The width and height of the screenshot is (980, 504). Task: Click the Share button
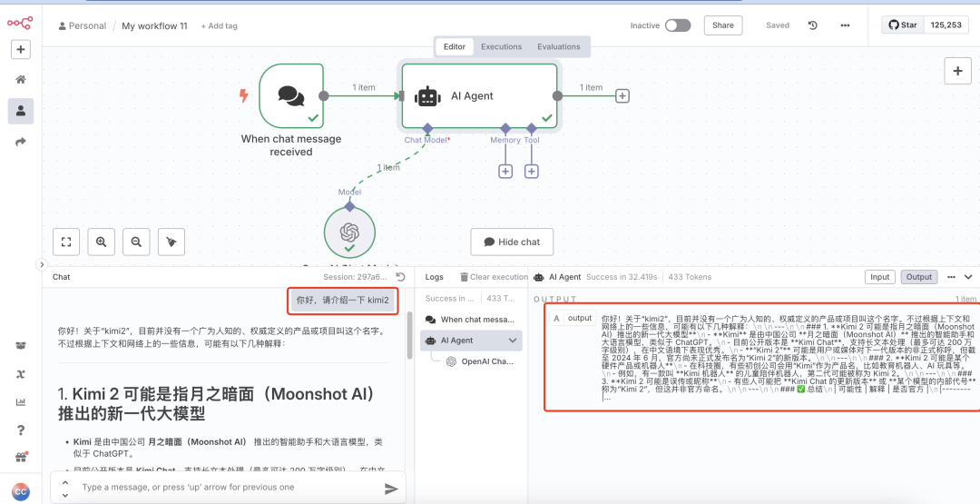723,25
